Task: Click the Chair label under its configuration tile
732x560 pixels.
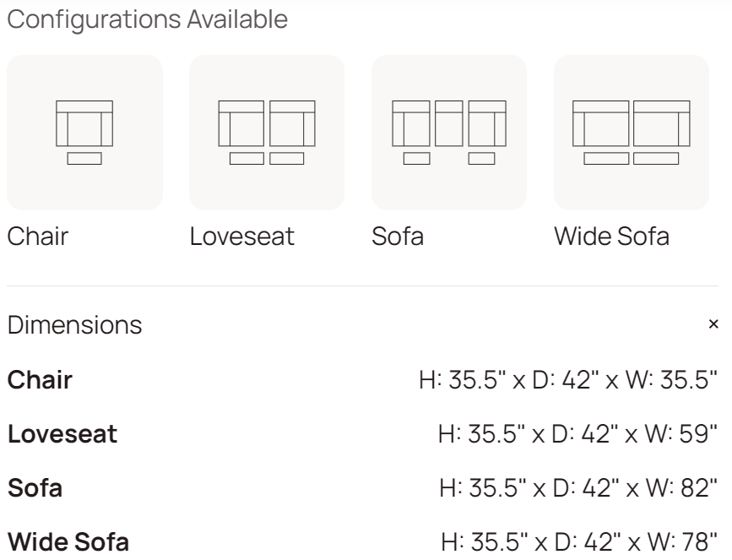Action: 37,237
